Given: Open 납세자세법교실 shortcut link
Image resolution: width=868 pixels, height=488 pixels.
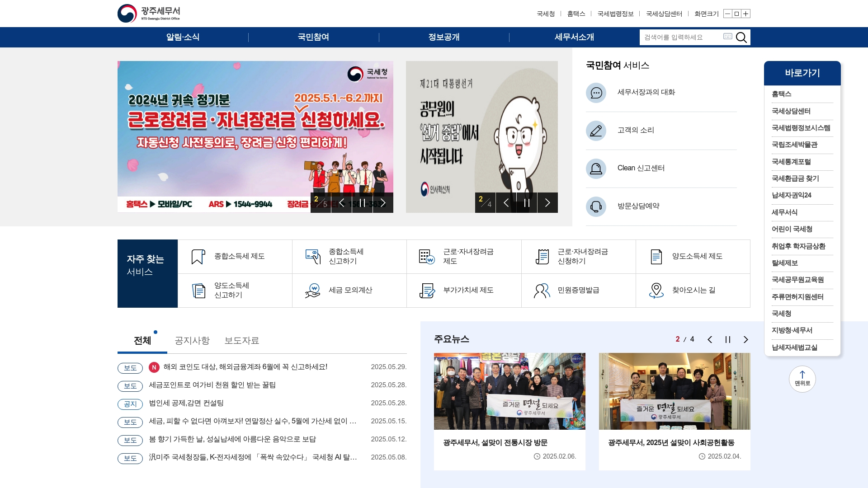Looking at the screenshot, I should [x=794, y=347].
